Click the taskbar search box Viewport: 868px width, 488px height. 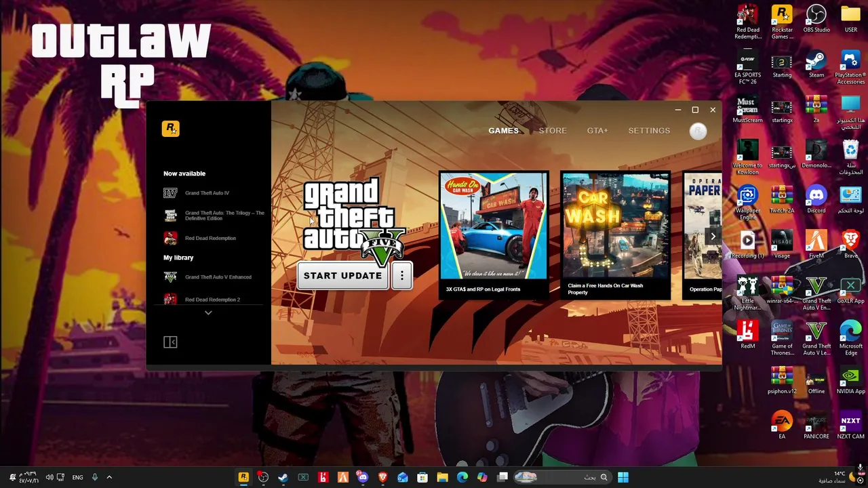point(562,477)
